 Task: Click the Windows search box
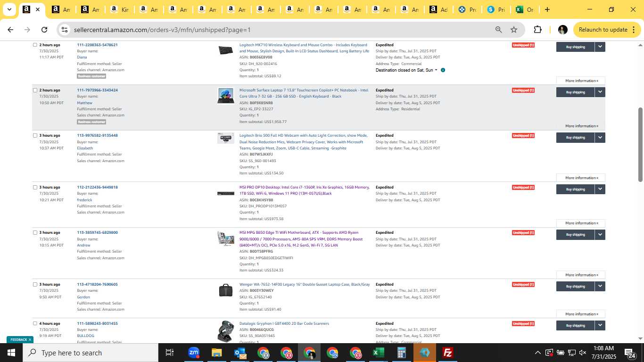tap(91, 353)
